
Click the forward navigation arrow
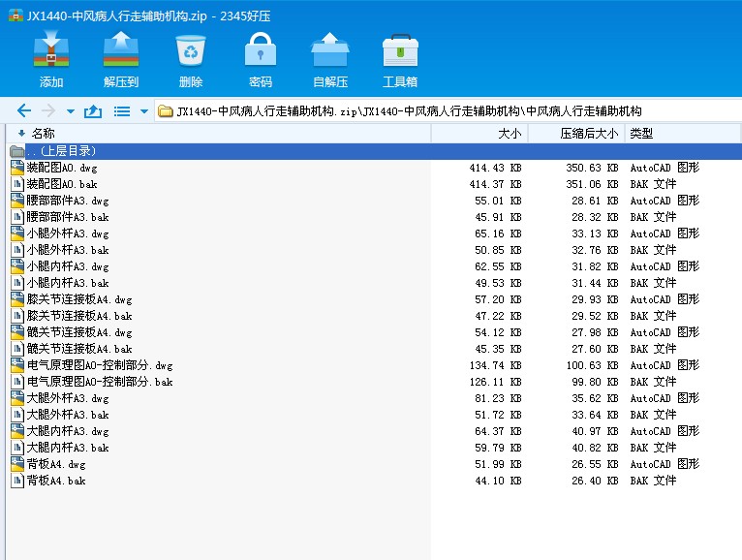(x=48, y=110)
